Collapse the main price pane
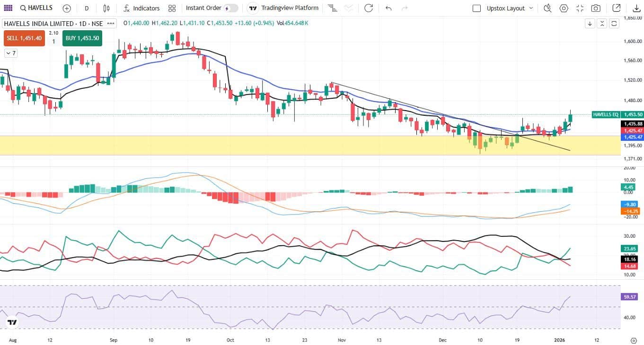This screenshot has width=644, height=345. click(x=602, y=24)
